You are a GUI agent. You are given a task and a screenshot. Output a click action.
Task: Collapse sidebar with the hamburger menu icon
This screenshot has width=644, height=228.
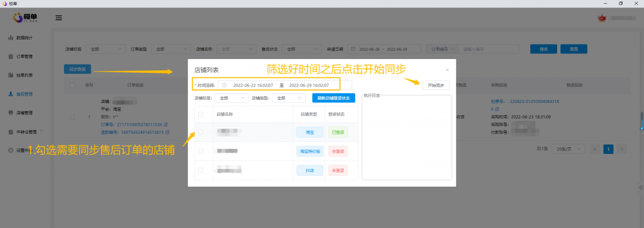pyautogui.click(x=58, y=18)
